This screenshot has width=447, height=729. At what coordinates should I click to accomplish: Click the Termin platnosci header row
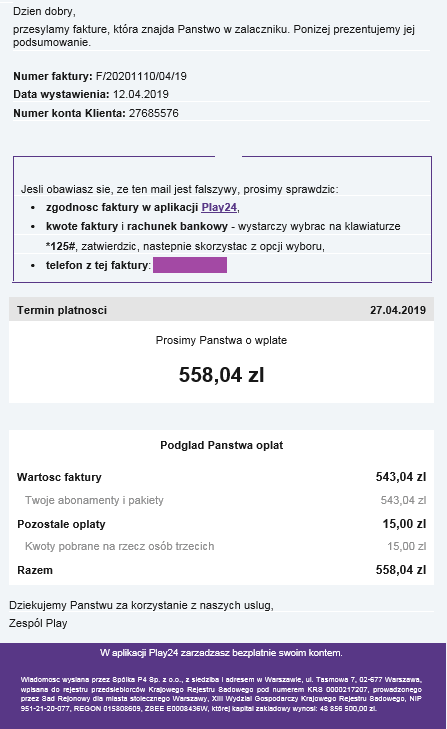click(221, 310)
